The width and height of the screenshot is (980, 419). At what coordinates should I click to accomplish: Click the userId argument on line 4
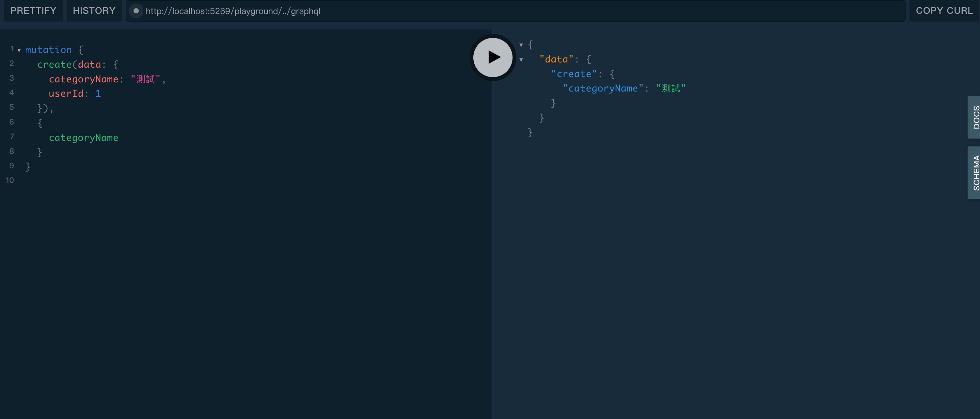click(x=66, y=93)
